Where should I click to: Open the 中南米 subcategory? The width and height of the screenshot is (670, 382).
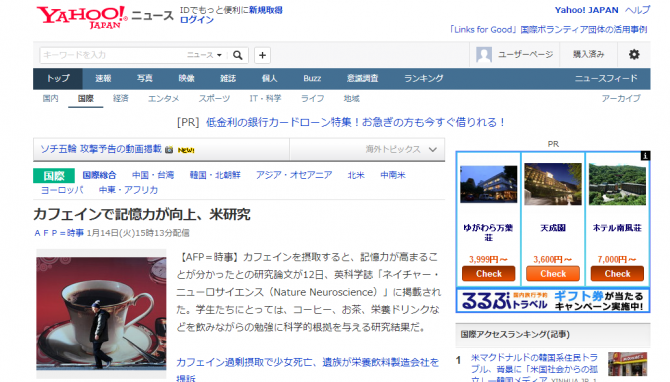[x=393, y=175]
